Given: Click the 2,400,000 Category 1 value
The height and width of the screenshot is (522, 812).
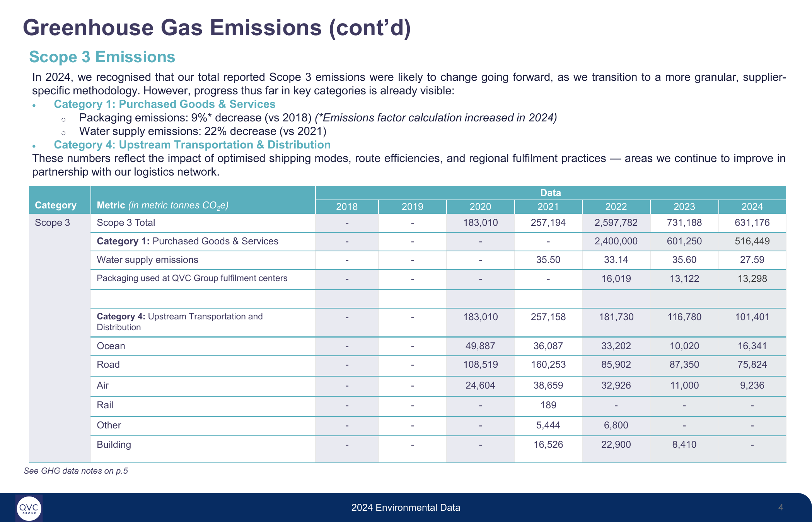Looking at the screenshot, I should coord(616,241).
